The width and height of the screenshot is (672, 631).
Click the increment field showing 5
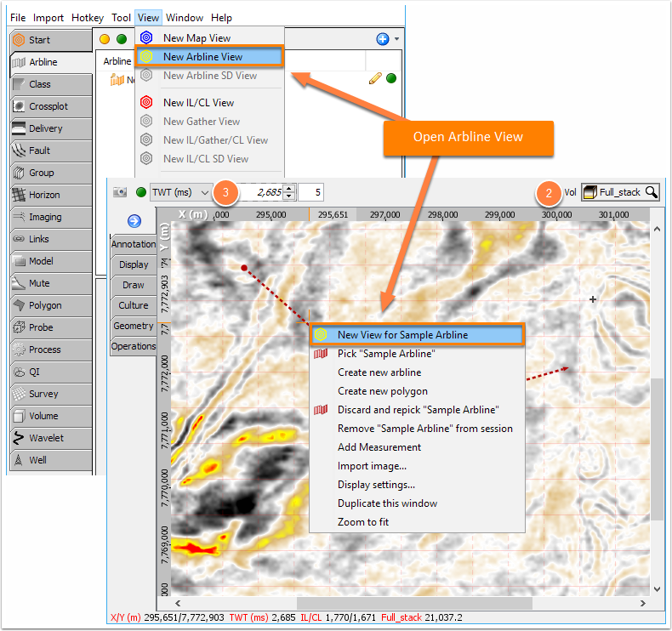pos(310,192)
